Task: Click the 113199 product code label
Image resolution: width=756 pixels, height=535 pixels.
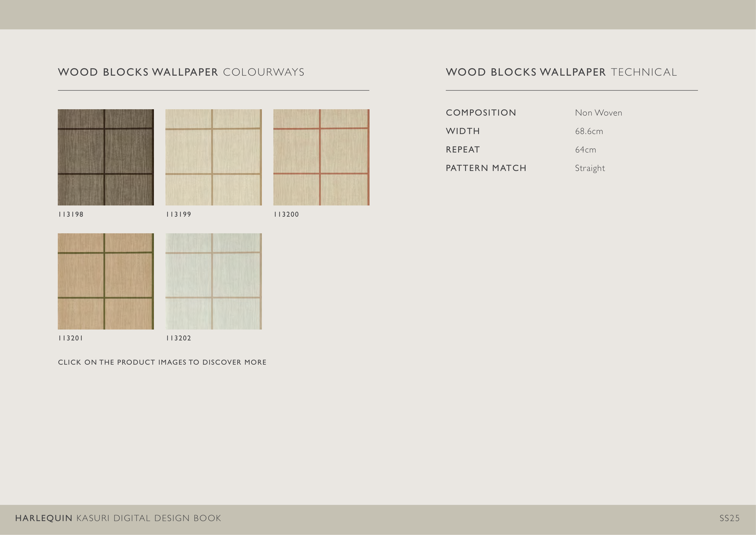Action: (178, 215)
